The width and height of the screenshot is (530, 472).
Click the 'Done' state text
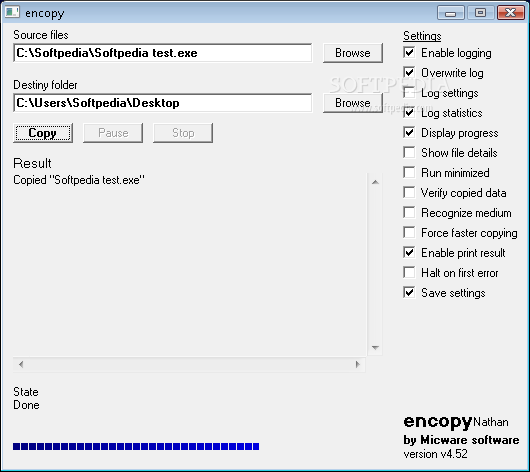(26, 405)
